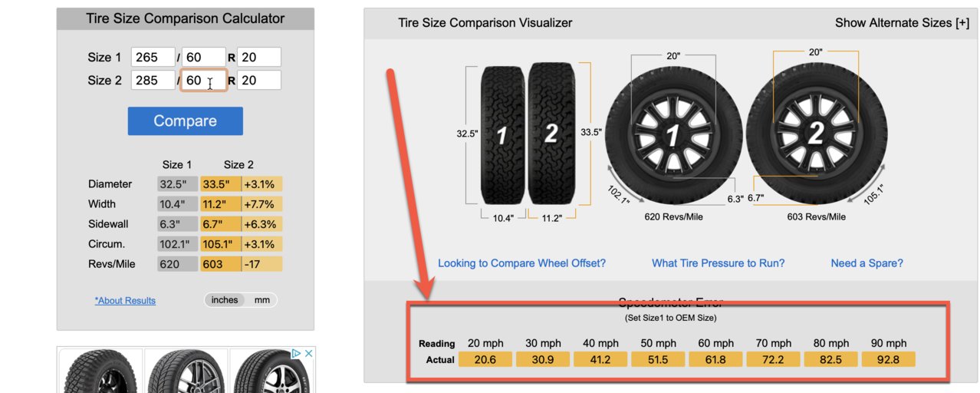Image resolution: width=980 pixels, height=393 pixels.
Task: Close the tire ad with X icon
Action: (308, 354)
